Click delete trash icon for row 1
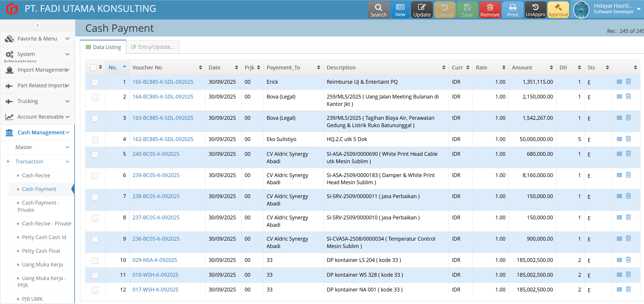This screenshot has height=304, width=644. pos(628,82)
